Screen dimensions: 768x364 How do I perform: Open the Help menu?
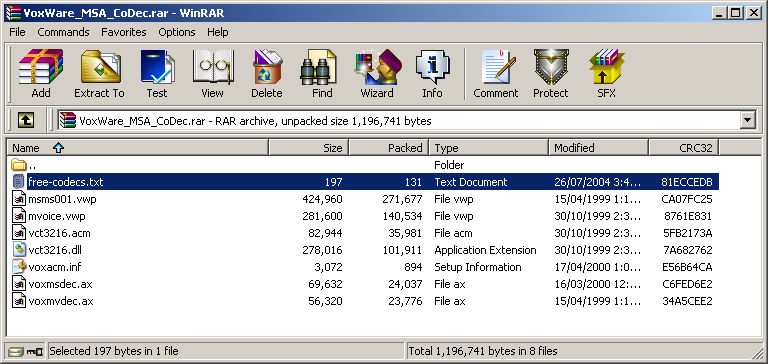click(x=217, y=32)
